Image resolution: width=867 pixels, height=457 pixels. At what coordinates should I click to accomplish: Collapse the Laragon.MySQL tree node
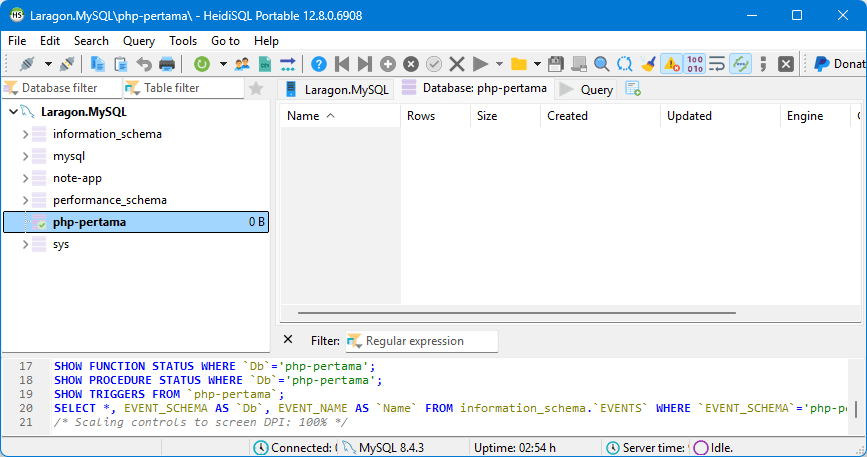[x=13, y=112]
